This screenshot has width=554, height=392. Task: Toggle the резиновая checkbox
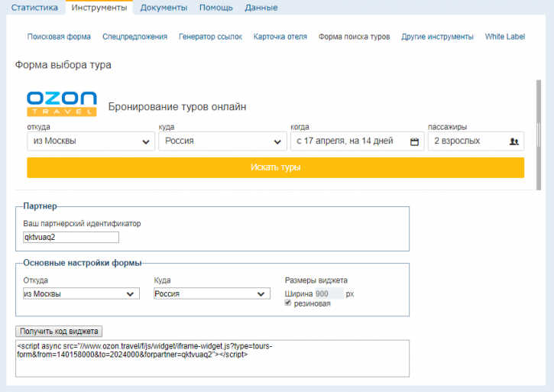288,303
